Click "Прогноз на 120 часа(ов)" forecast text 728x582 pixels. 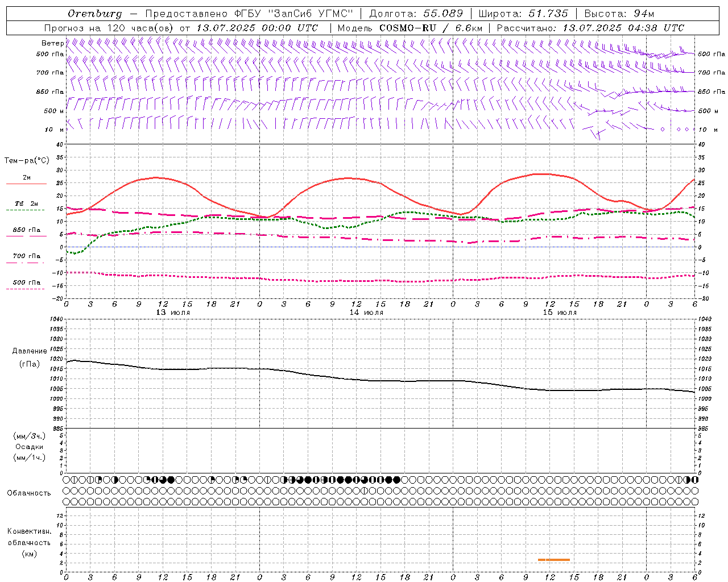(x=109, y=28)
